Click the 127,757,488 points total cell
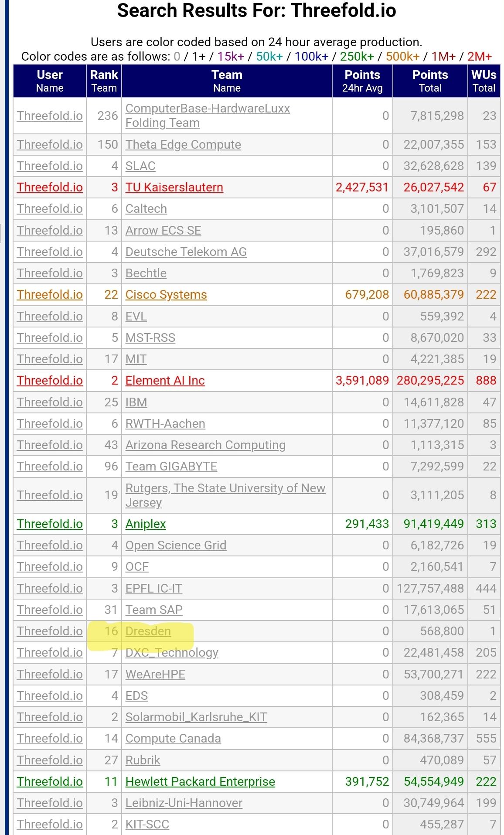Viewport: 504px width, 835px height. (430, 588)
